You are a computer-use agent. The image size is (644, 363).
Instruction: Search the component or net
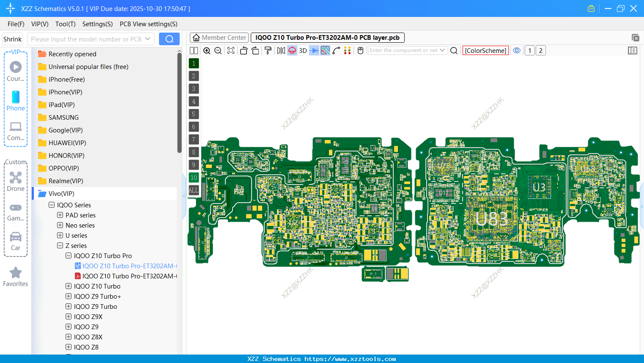[x=454, y=50]
